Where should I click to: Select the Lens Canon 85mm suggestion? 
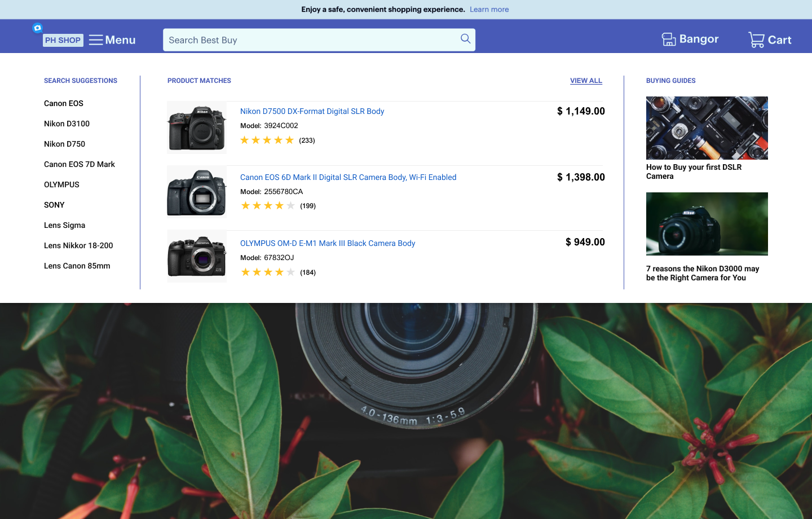click(x=77, y=266)
